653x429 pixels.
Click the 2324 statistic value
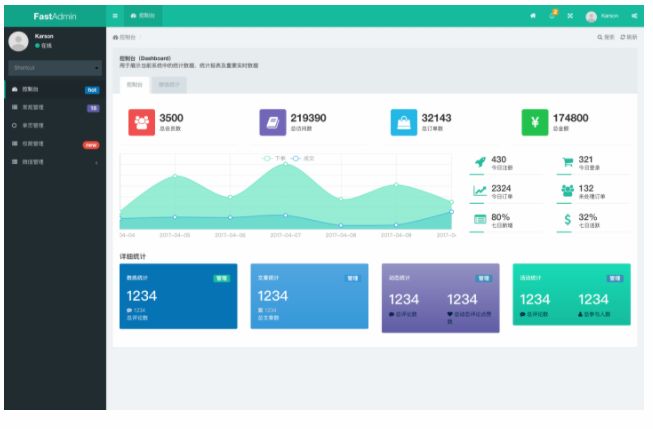(x=501, y=188)
